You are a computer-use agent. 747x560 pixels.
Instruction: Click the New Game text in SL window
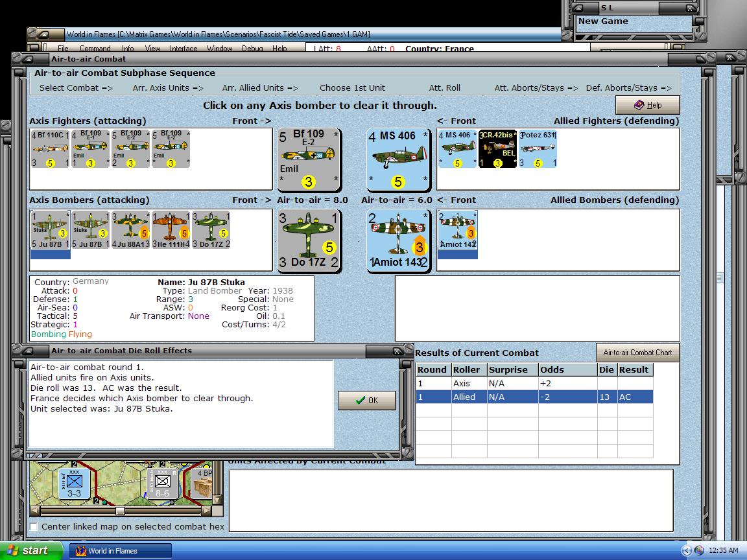[603, 21]
